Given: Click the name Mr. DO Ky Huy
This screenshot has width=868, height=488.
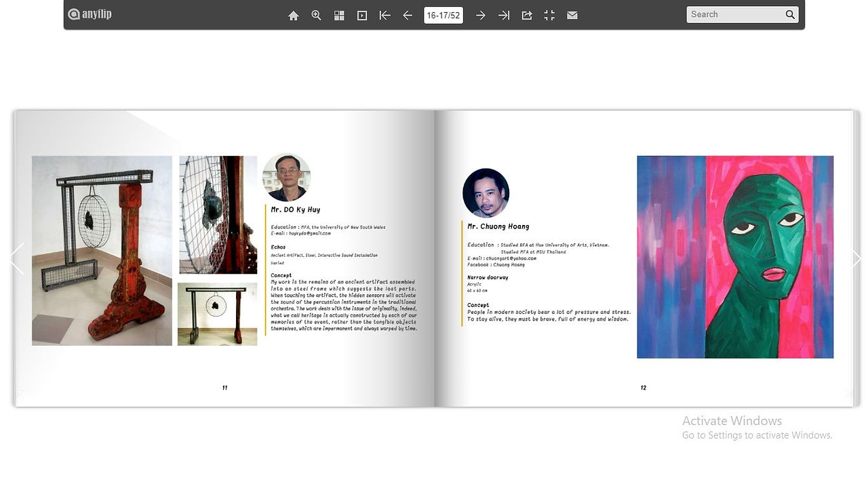Looking at the screenshot, I should [x=296, y=210].
